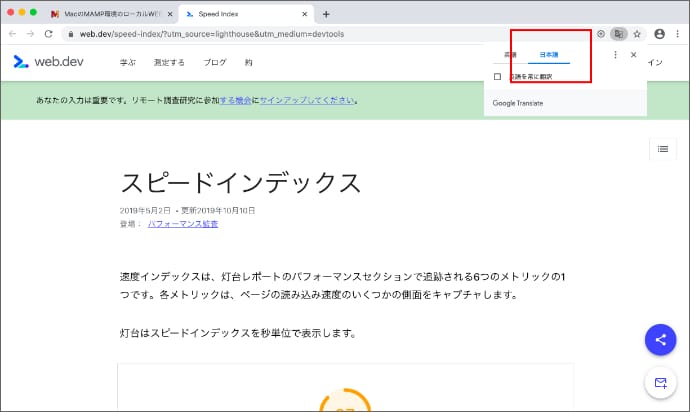Click the blue share floating button
The height and width of the screenshot is (412, 690).
pos(660,339)
